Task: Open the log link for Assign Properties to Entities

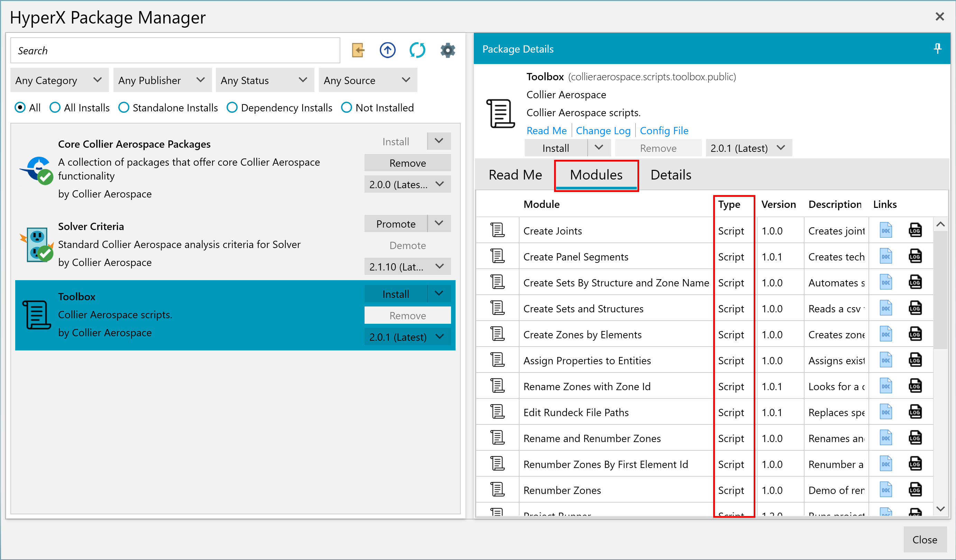Action: (x=915, y=360)
